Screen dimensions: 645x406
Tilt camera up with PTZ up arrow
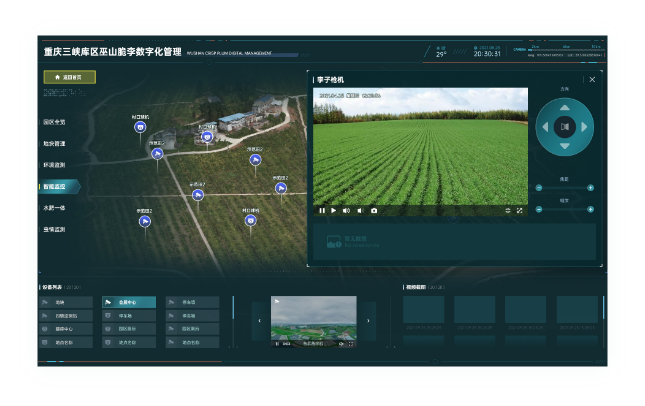point(565,108)
